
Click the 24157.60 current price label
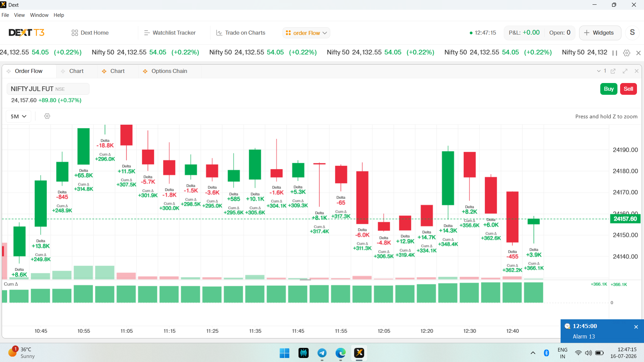pyautogui.click(x=625, y=219)
